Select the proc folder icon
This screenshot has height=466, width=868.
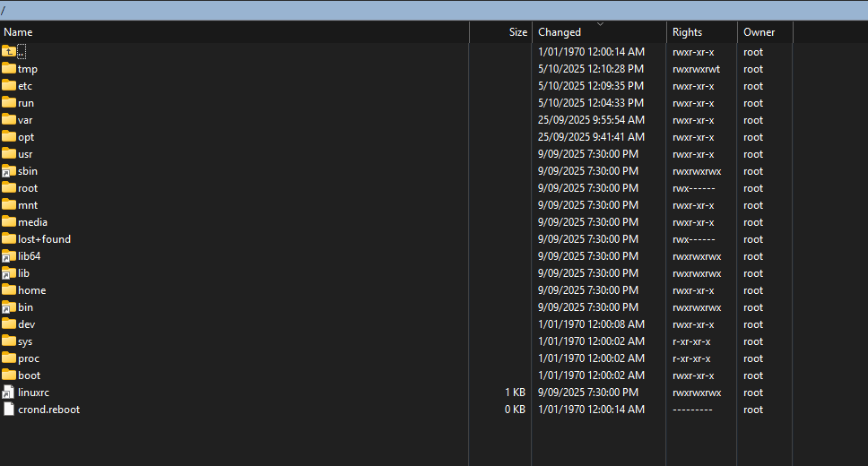tap(9, 358)
